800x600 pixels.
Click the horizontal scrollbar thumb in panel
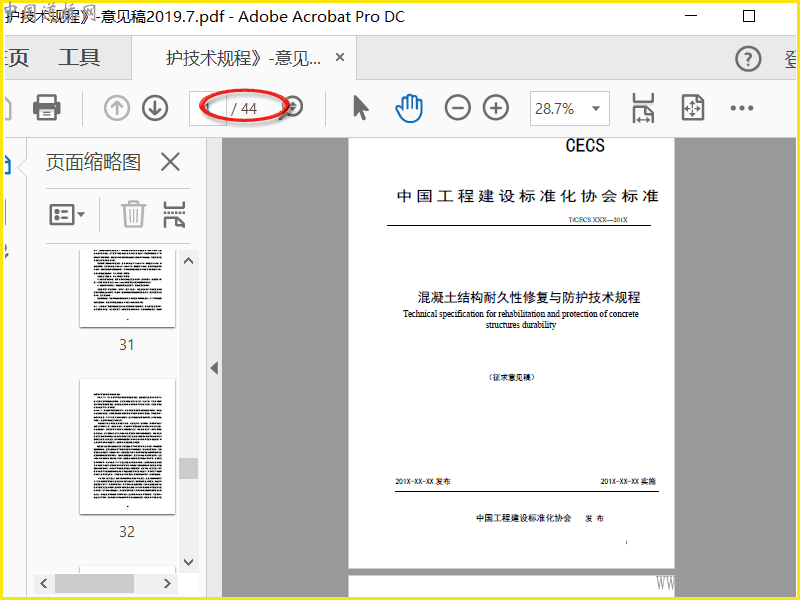coord(94,583)
